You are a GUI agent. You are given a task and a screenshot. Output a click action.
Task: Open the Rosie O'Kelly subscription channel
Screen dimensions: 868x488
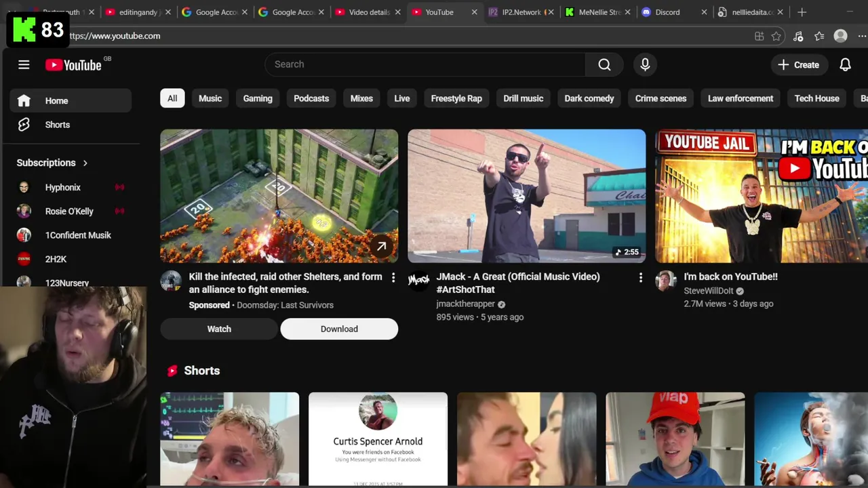[x=71, y=211]
